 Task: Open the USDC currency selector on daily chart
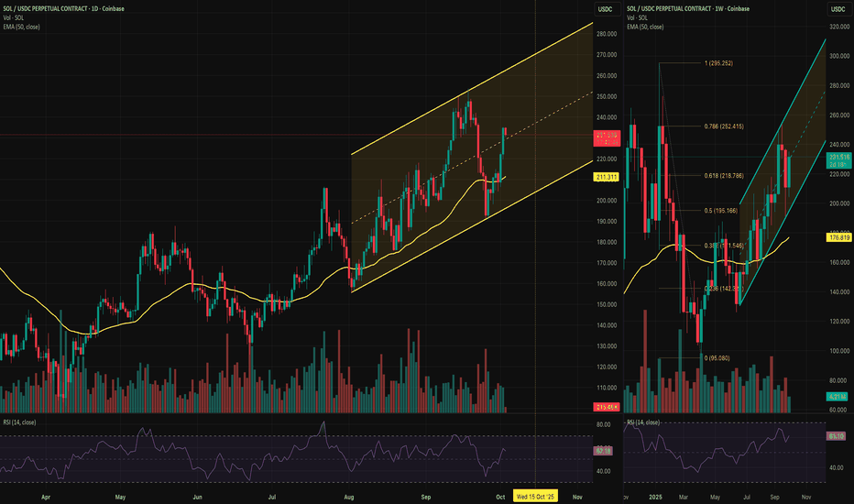(x=605, y=9)
